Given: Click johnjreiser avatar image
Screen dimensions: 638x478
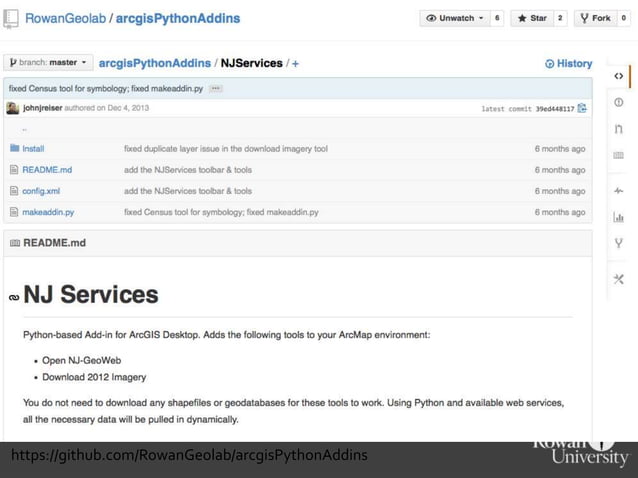Looking at the screenshot, I should pyautogui.click(x=13, y=108).
